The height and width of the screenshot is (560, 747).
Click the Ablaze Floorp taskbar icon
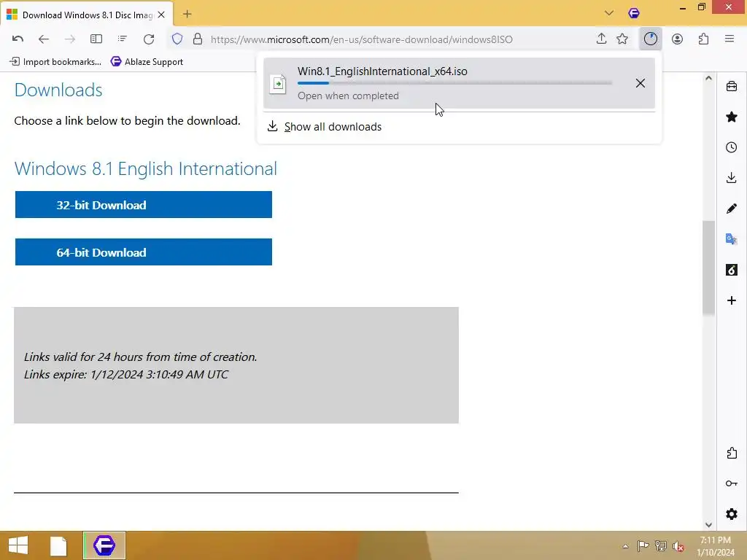coord(104,545)
